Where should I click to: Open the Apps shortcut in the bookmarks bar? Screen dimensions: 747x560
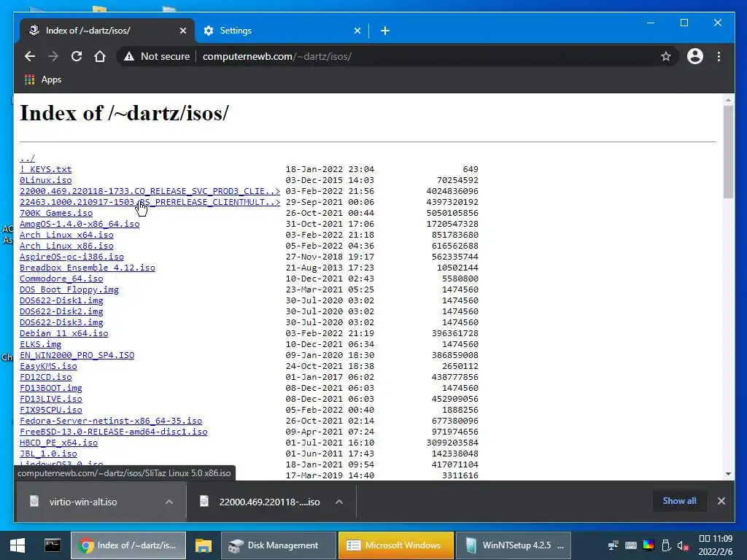tap(43, 79)
